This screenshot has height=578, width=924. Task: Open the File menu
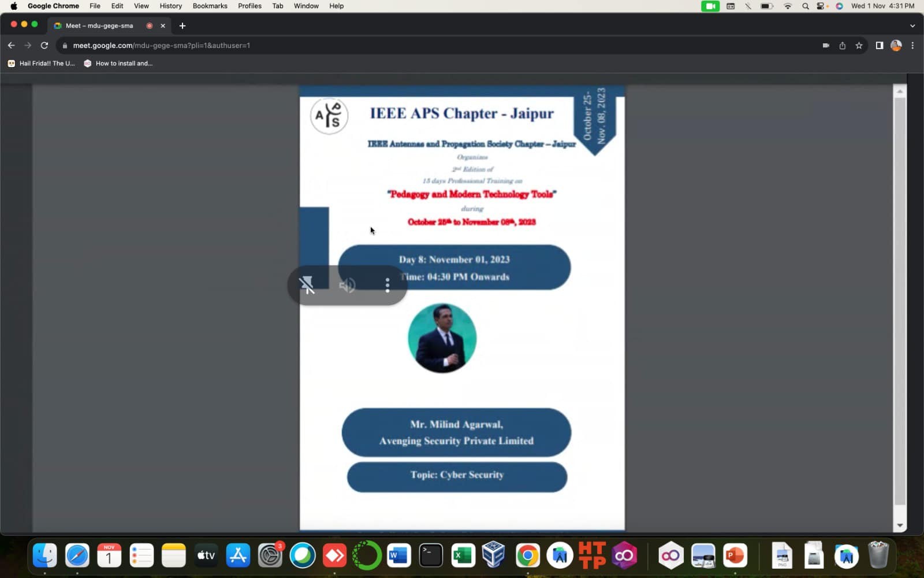[95, 6]
